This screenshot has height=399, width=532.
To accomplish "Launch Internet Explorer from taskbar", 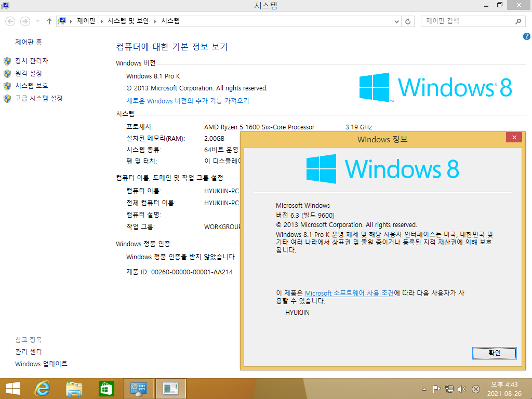I will pos(43,389).
